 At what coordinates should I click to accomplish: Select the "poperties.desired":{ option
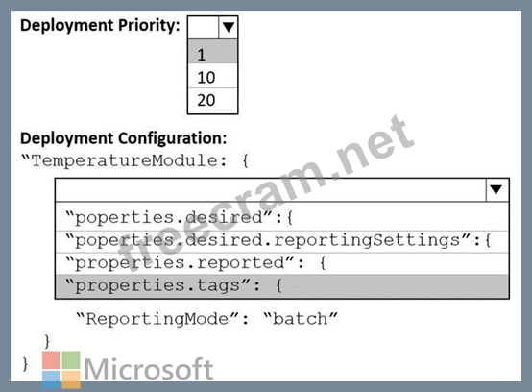point(282,217)
